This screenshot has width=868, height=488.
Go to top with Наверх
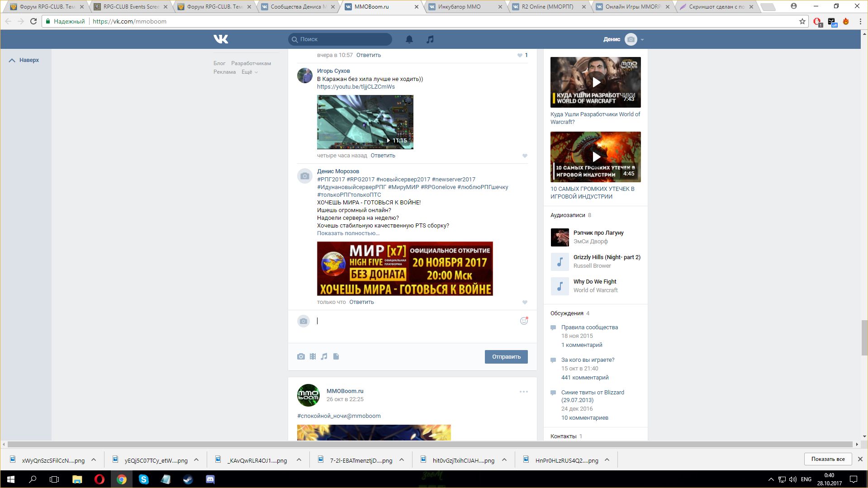click(x=25, y=60)
